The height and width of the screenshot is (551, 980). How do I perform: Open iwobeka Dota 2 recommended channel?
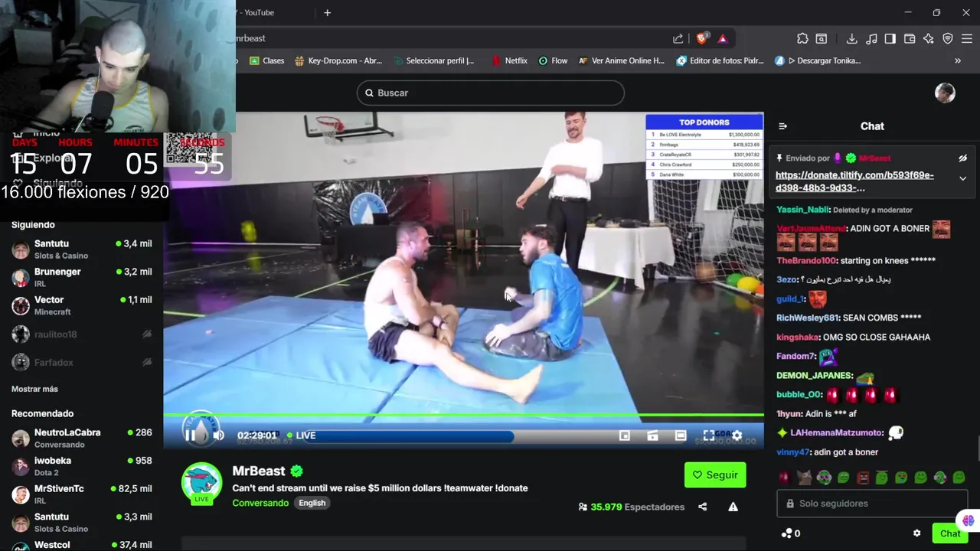[x=82, y=466]
